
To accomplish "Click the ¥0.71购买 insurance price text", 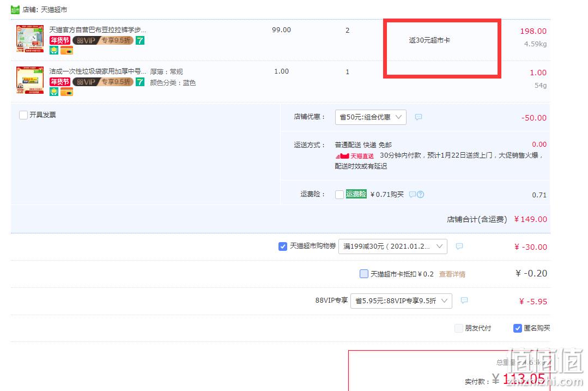I will 387,194.
